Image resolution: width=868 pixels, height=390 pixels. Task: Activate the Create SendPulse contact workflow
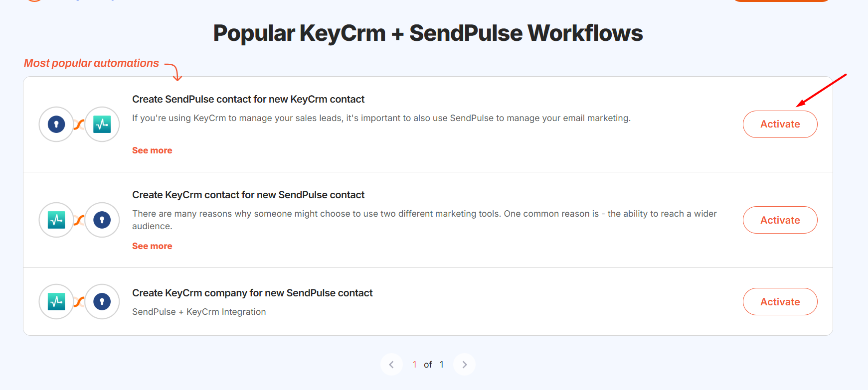pos(780,124)
